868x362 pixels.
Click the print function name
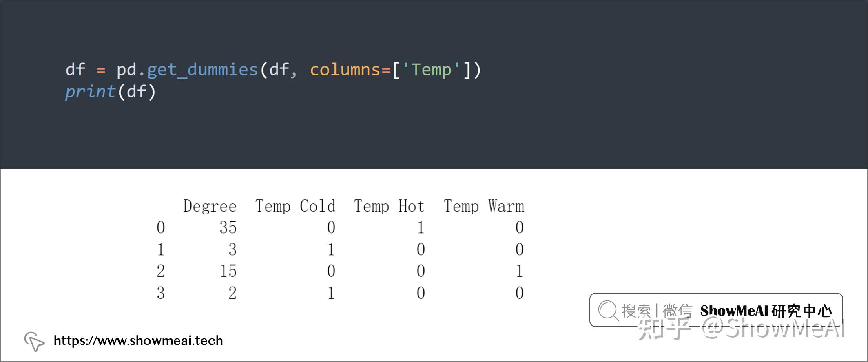91,92
